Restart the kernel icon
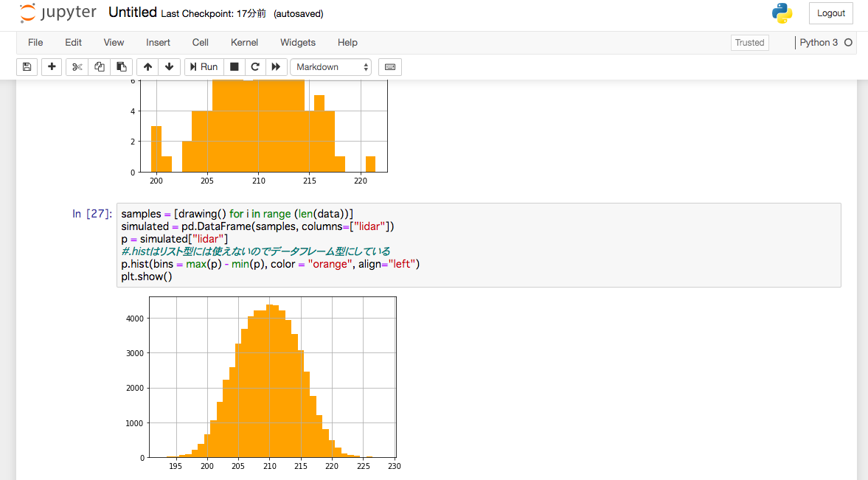The width and height of the screenshot is (868, 480). (x=255, y=67)
